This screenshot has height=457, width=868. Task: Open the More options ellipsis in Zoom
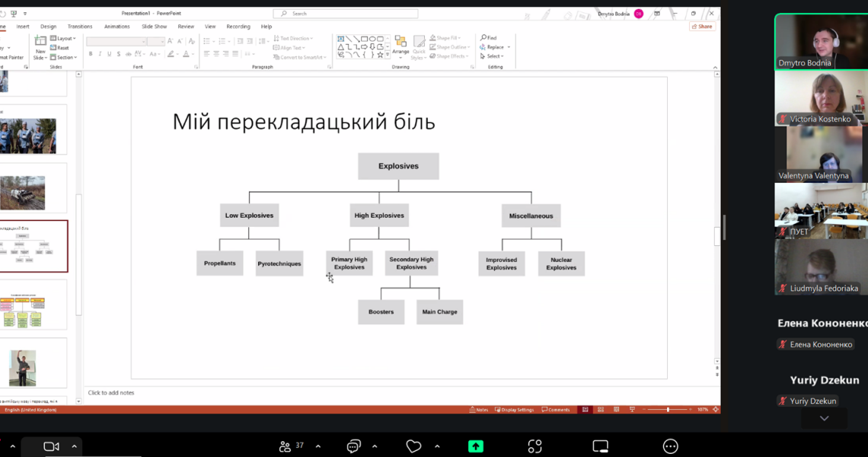[x=670, y=446]
